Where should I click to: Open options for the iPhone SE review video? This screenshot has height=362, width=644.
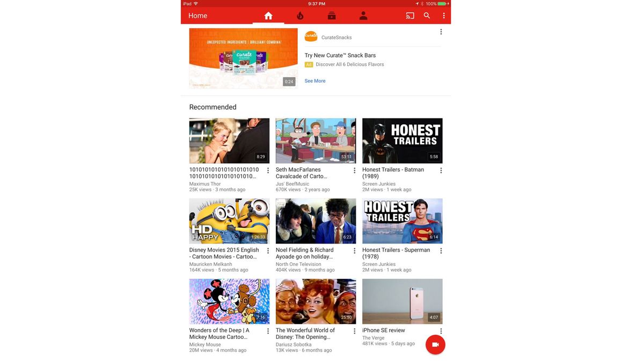point(441,331)
